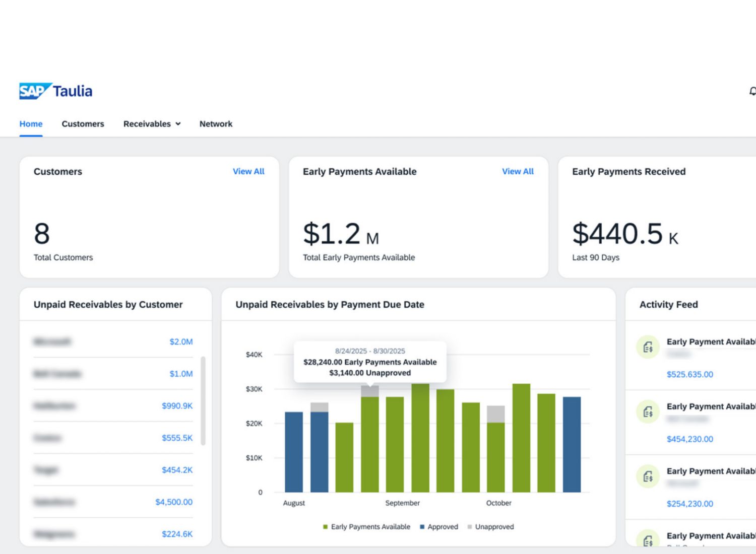Switch to the Customers tab
756x554 pixels.
pos(83,124)
